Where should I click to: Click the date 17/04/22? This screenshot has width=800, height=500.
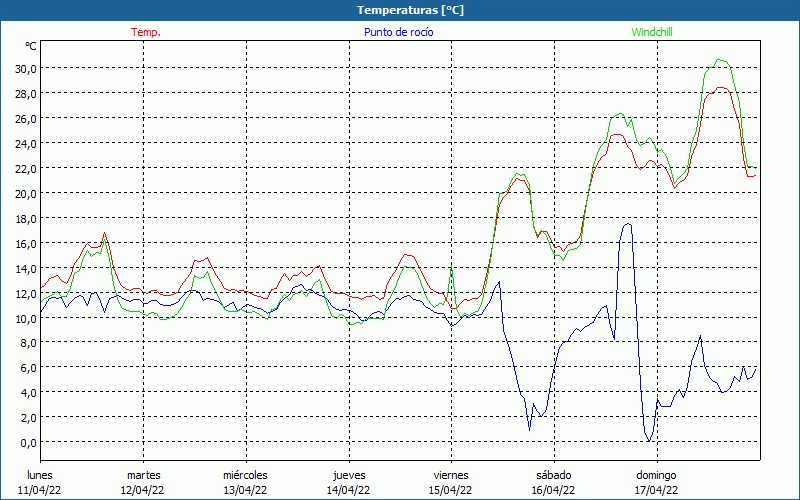click(x=656, y=490)
